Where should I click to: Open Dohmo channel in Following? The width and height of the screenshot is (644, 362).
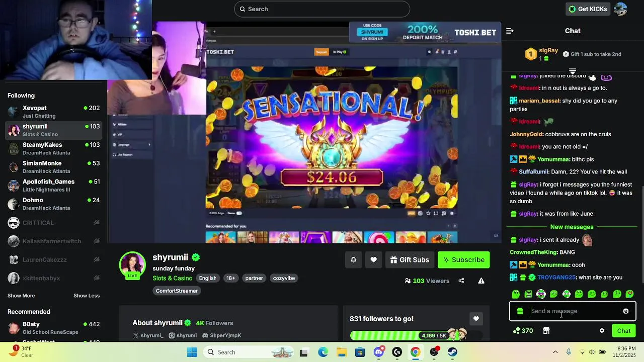(53, 204)
